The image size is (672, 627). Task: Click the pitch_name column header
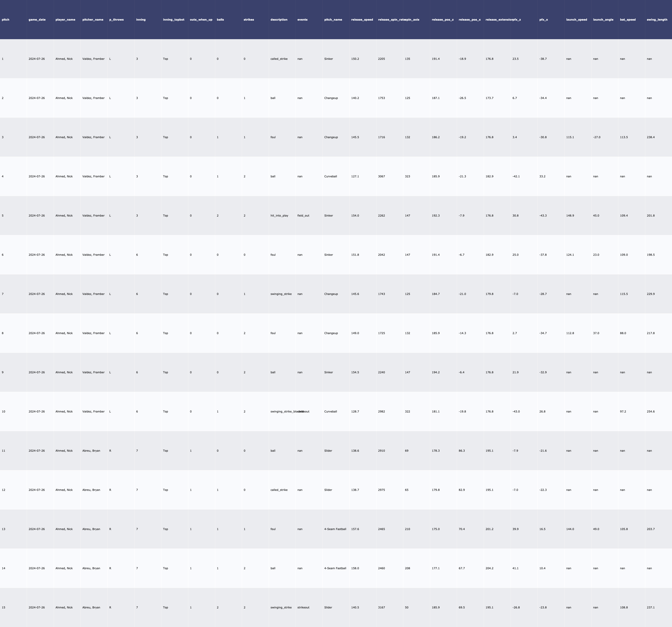pyautogui.click(x=333, y=20)
